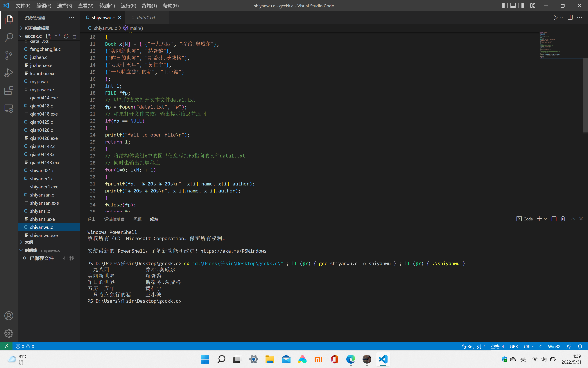Open fangchengjie.c in explorer
The image size is (588, 368).
point(49,49)
